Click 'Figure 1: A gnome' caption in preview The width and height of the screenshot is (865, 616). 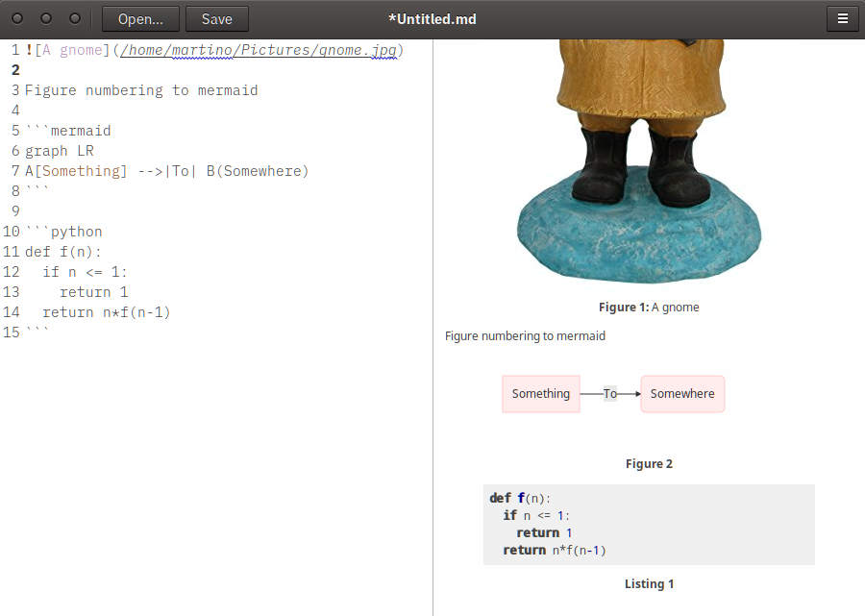pyautogui.click(x=649, y=308)
